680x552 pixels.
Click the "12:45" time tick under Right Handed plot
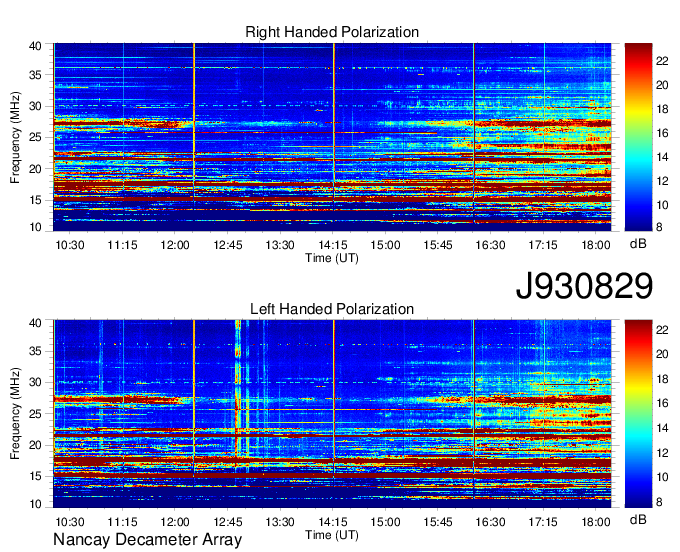pyautogui.click(x=228, y=245)
